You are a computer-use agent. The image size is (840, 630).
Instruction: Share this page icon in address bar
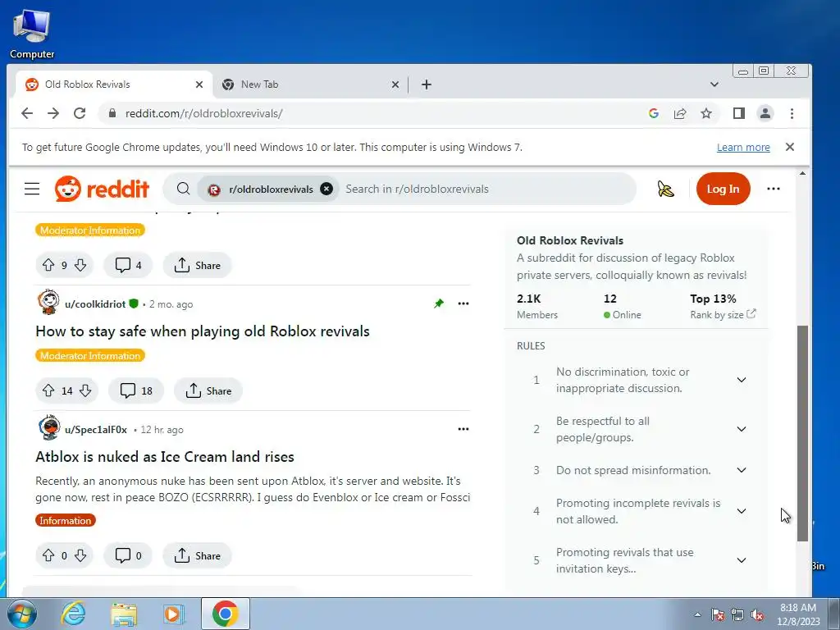(x=680, y=113)
